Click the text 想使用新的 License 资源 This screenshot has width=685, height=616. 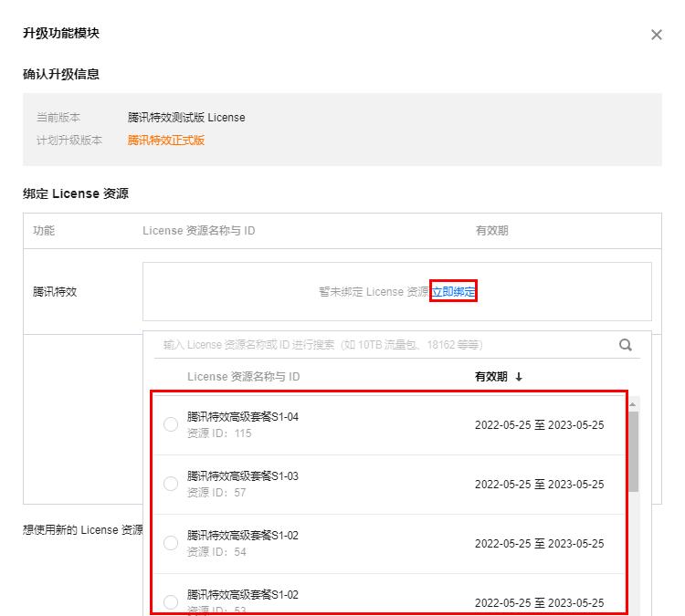83,529
